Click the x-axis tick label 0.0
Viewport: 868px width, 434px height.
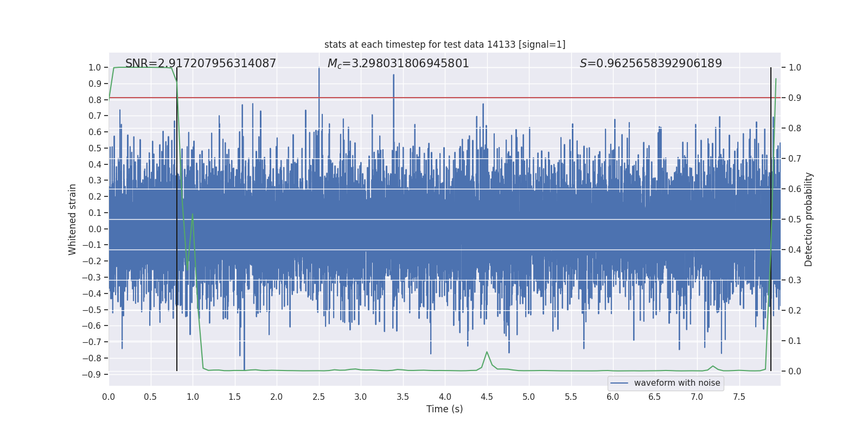tap(108, 397)
